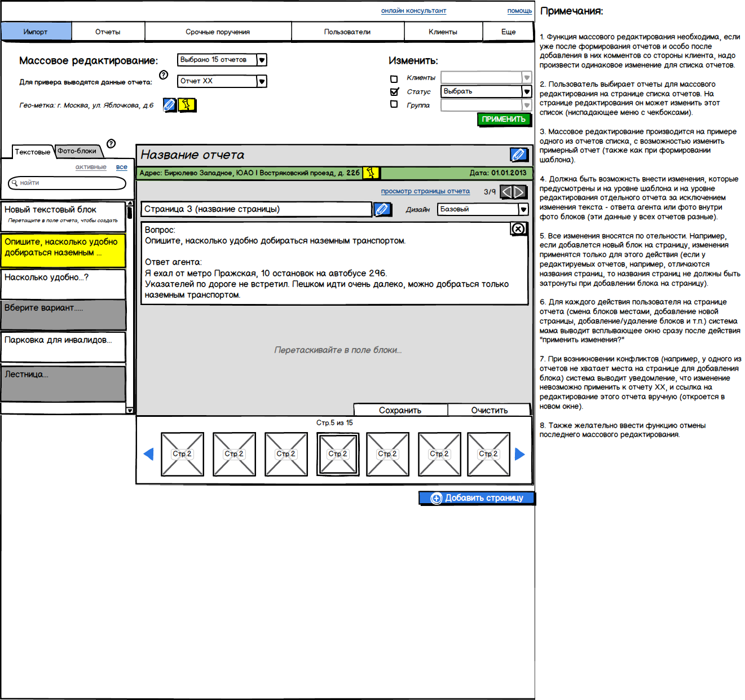745x700 pixels.
Task: Click the Добавить страницу button
Action: pos(477,498)
